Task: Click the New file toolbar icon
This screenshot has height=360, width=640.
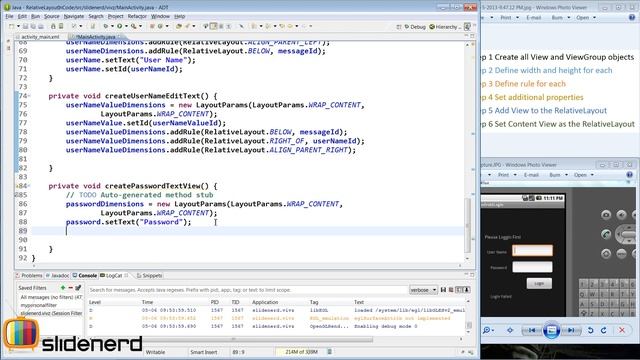Action: tap(11, 27)
